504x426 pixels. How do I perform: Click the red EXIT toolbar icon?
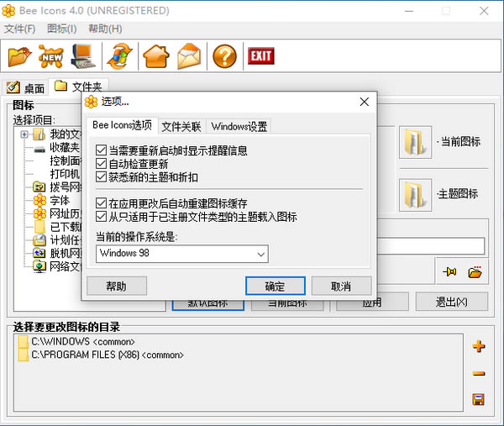(x=261, y=56)
